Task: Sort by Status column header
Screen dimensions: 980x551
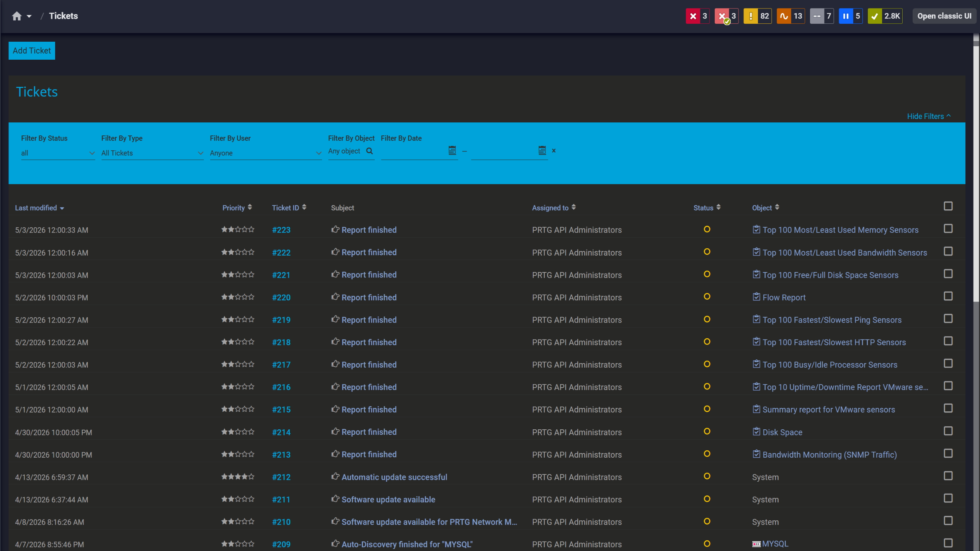Action: click(707, 208)
